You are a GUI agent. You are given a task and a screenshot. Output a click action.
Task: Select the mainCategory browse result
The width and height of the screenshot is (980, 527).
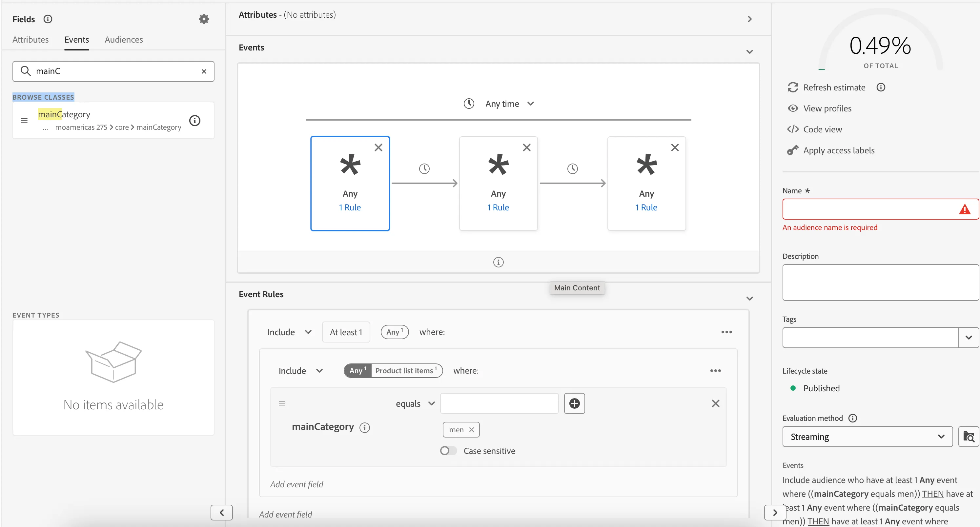click(113, 120)
